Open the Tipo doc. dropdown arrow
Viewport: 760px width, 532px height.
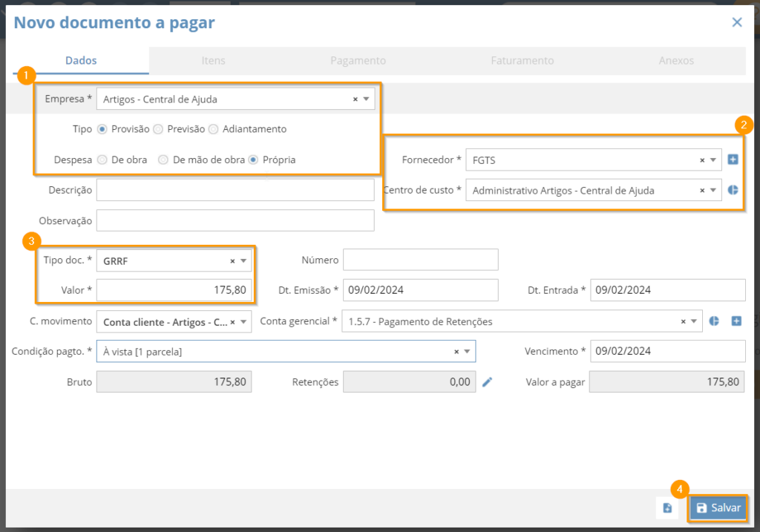[x=243, y=260]
